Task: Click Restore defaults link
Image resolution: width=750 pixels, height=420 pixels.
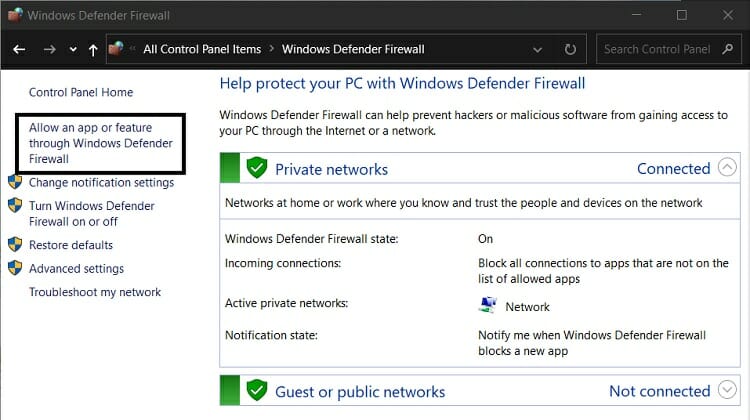Action: tap(70, 245)
